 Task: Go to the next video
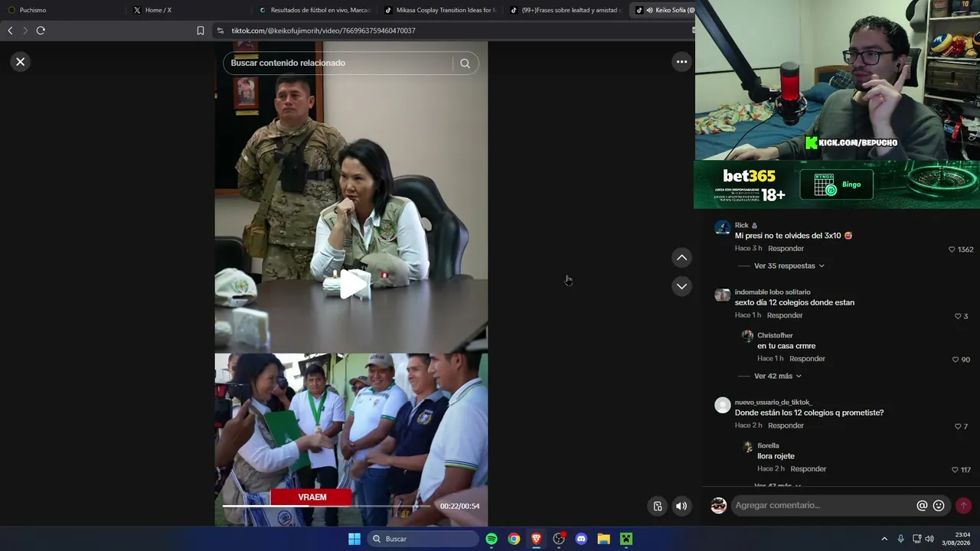681,286
